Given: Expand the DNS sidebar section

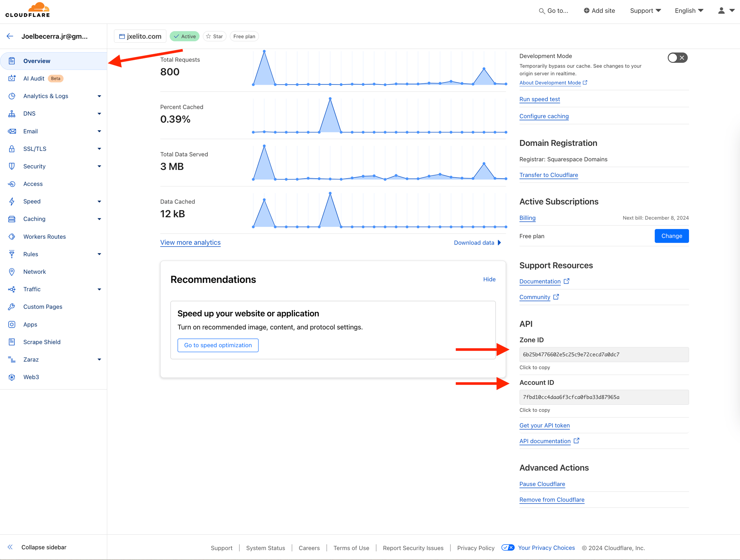Looking at the screenshot, I should 99,114.
